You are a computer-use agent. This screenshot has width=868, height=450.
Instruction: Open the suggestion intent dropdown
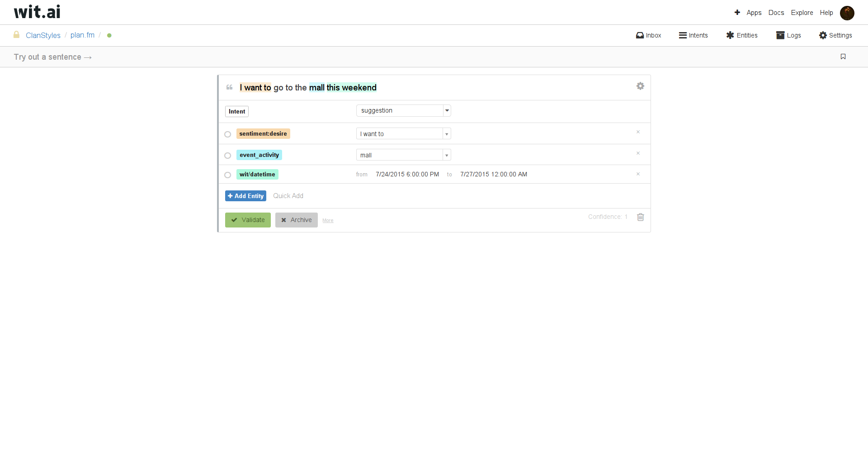[x=404, y=110]
